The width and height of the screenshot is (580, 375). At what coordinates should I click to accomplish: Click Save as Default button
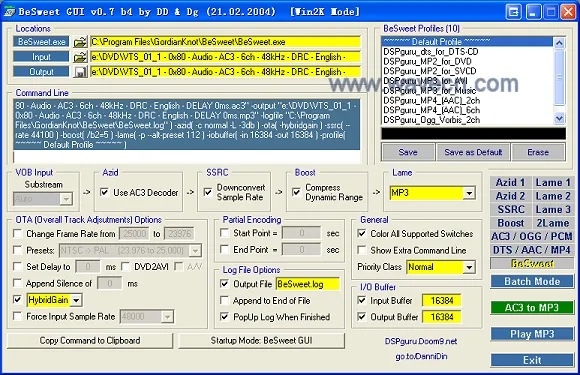pos(473,152)
